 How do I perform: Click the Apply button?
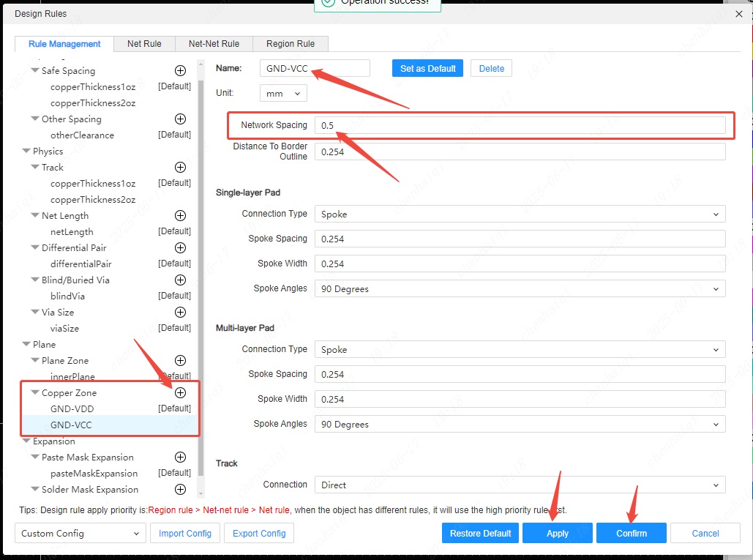[557, 534]
